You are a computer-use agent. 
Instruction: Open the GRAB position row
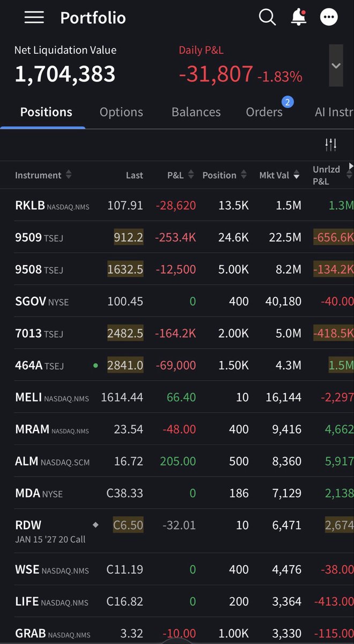[x=177, y=632]
